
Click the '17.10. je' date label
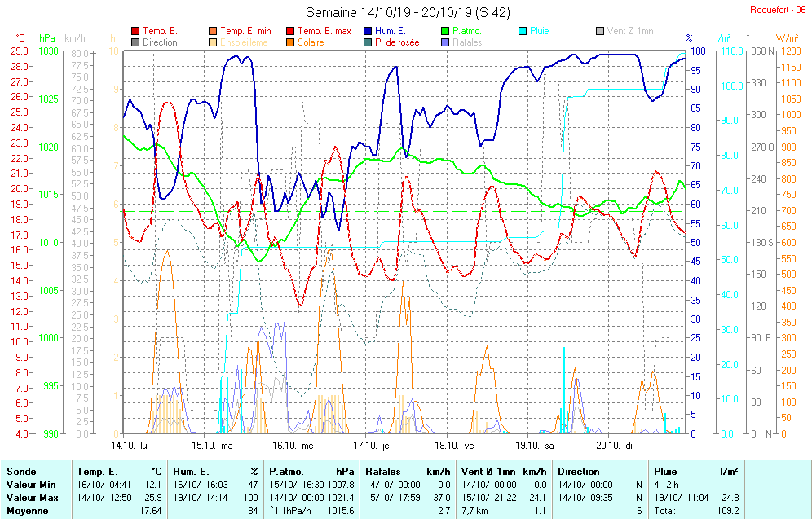[371, 446]
